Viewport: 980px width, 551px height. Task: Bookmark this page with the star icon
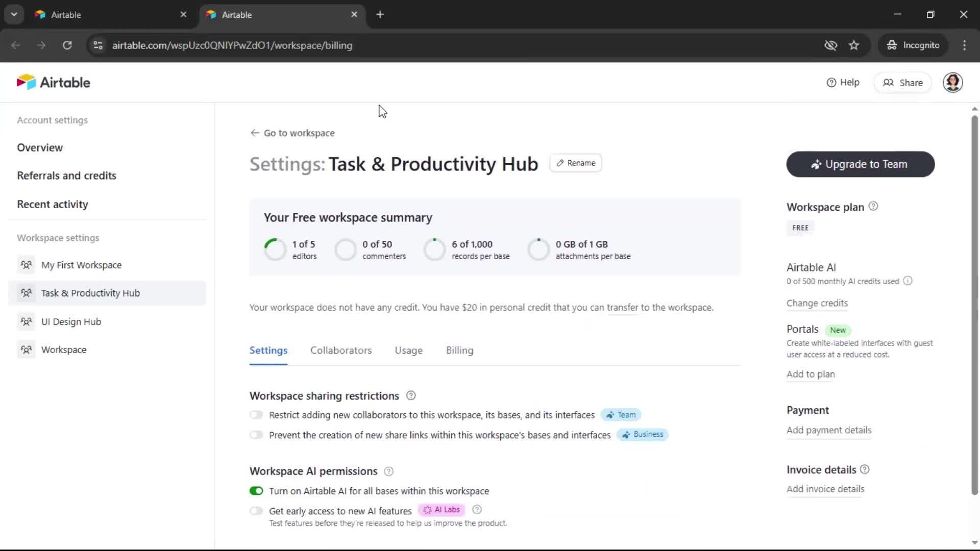(x=854, y=45)
